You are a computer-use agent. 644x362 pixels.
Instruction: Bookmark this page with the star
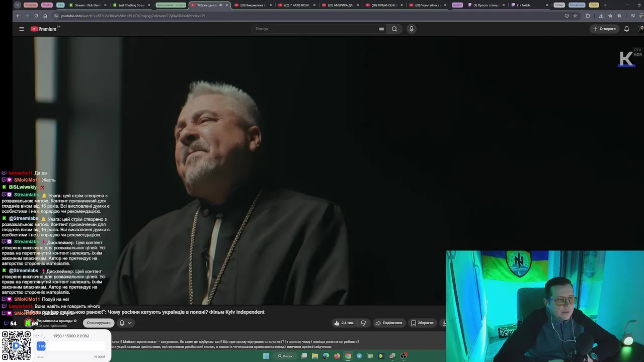point(575,16)
